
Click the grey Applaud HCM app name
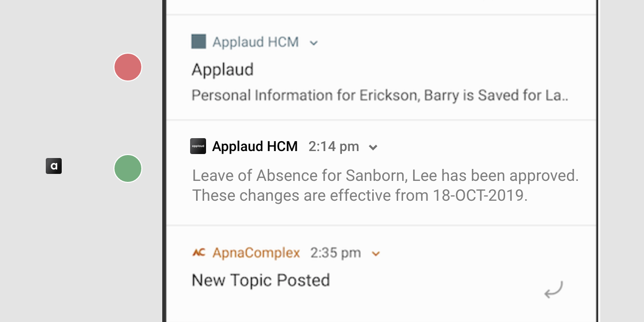point(255,42)
